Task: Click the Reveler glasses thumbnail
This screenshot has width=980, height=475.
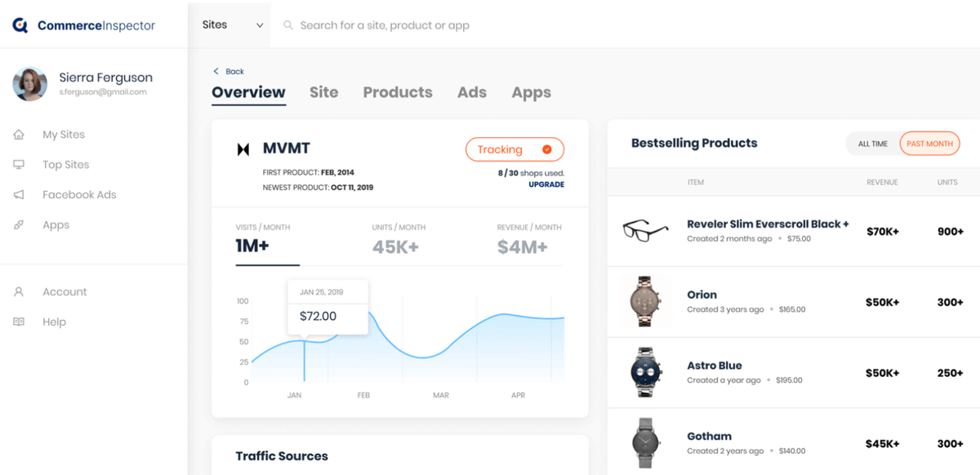Action: (x=645, y=230)
